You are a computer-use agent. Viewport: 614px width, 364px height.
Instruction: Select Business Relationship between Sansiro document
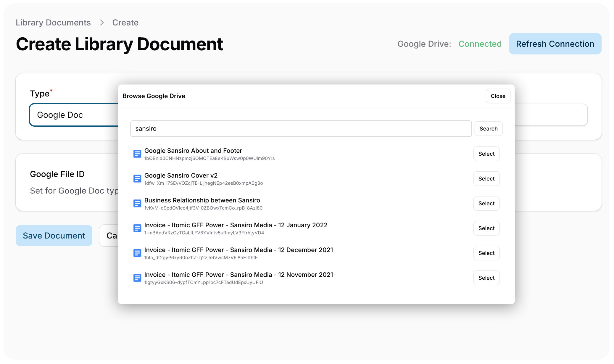pyautogui.click(x=486, y=204)
